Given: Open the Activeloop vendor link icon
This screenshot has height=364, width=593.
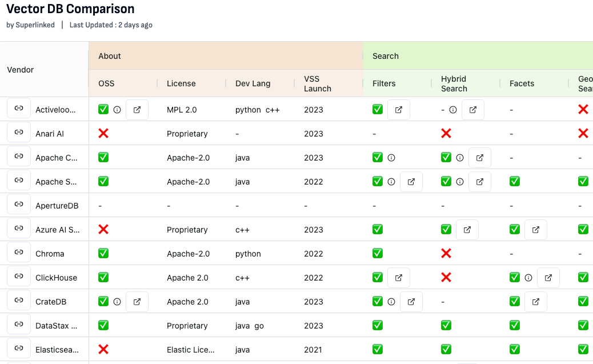Looking at the screenshot, I should coord(18,108).
